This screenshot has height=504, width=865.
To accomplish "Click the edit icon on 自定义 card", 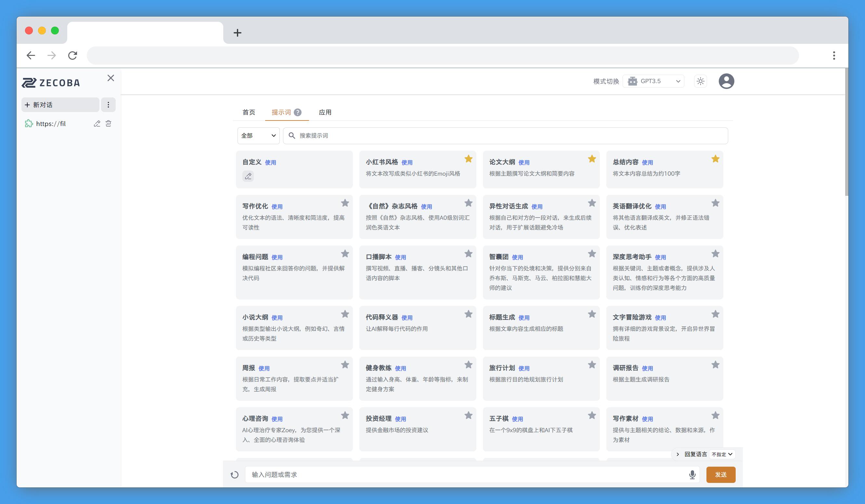I will point(248,176).
